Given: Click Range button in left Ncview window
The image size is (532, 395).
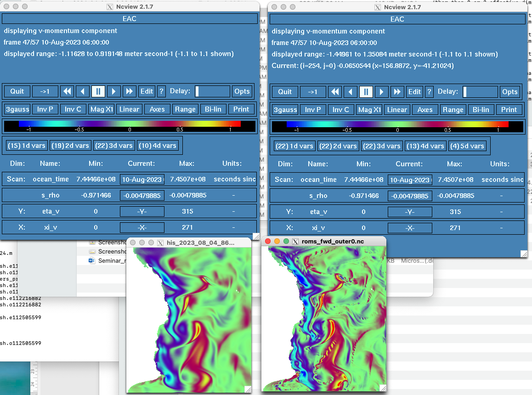Looking at the screenshot, I should (185, 109).
